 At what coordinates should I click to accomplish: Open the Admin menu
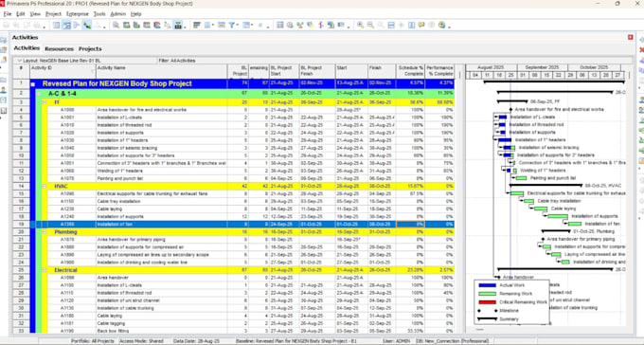pos(117,14)
